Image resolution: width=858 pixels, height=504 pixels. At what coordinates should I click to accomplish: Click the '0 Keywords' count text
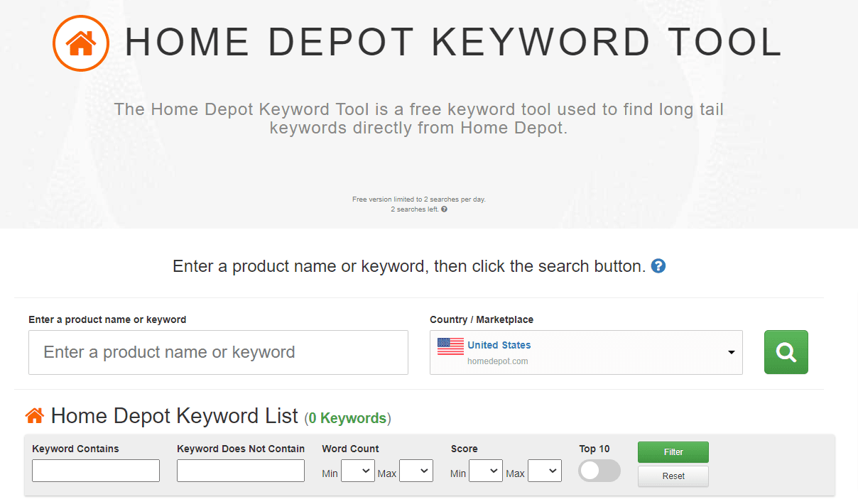tap(347, 418)
